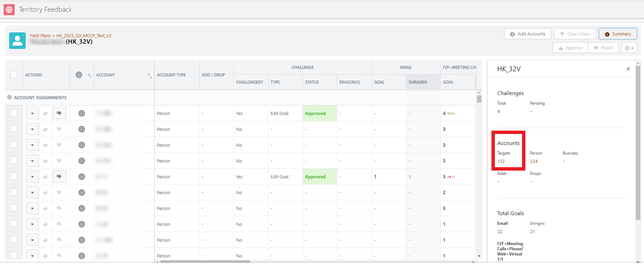Viewport: 644px width, 266px height.
Task: Click target icon in first account row
Action: pos(82,113)
